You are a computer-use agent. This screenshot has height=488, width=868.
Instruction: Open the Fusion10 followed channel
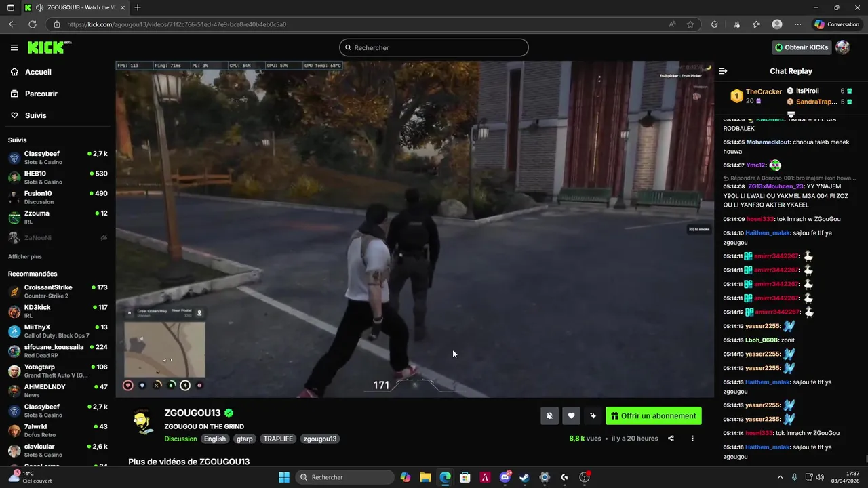[x=58, y=197]
